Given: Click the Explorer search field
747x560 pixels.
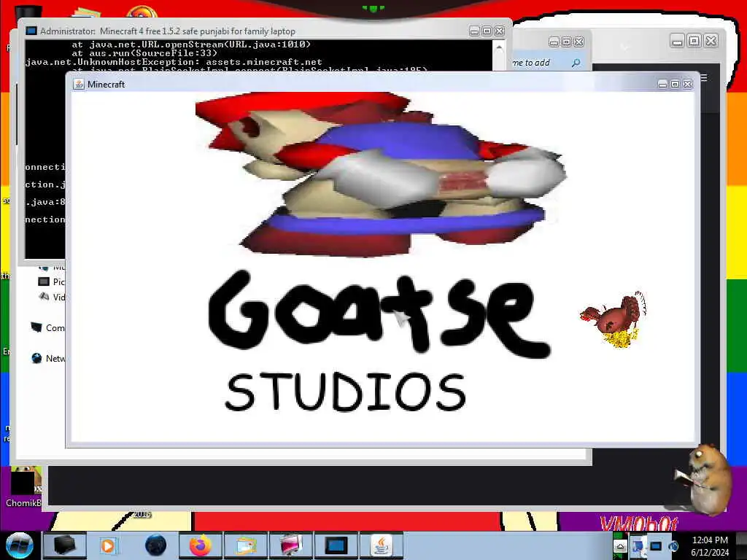Looking at the screenshot, I should pyautogui.click(x=549, y=63).
